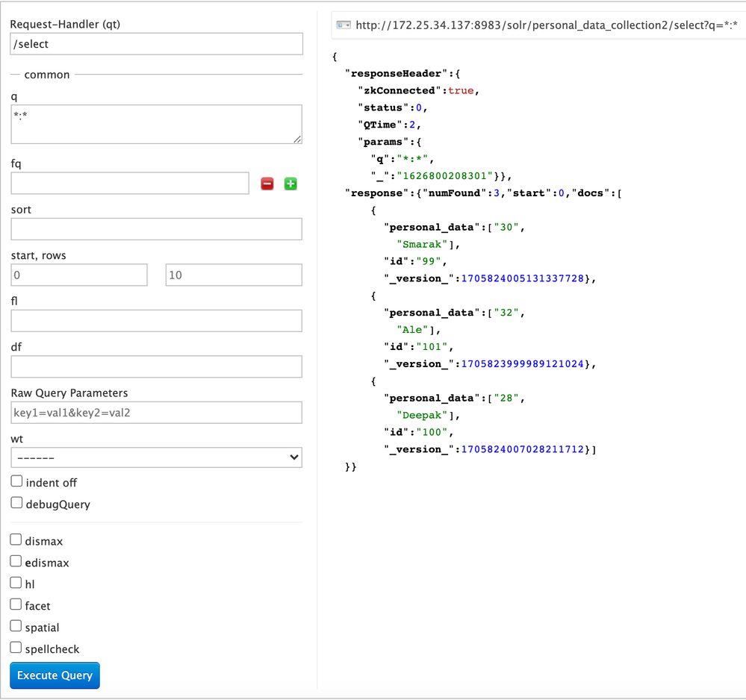Click the rows count field showing 10

click(234, 275)
